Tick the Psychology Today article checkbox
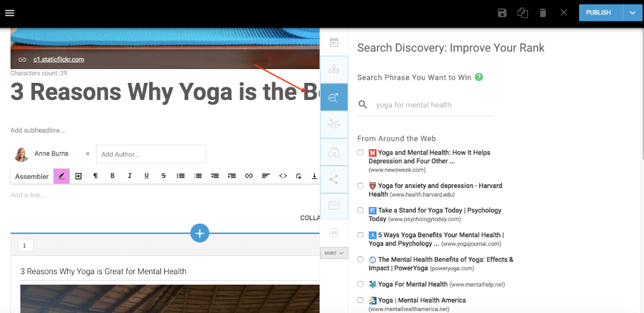The height and width of the screenshot is (313, 644). point(360,210)
